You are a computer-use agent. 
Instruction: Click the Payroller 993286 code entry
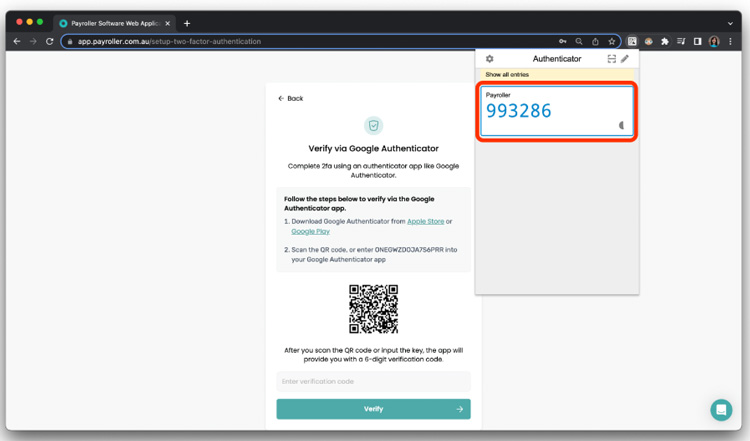point(556,112)
